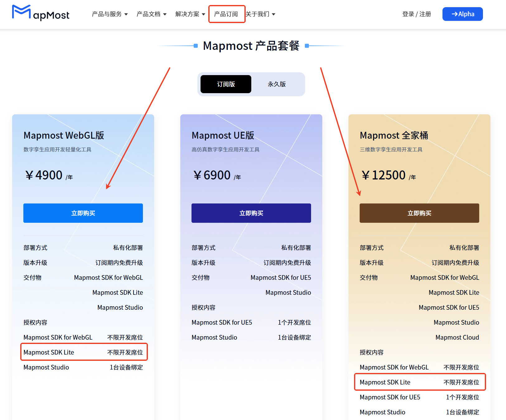Click 授权内容 label in the 全家桶 card

(371, 352)
